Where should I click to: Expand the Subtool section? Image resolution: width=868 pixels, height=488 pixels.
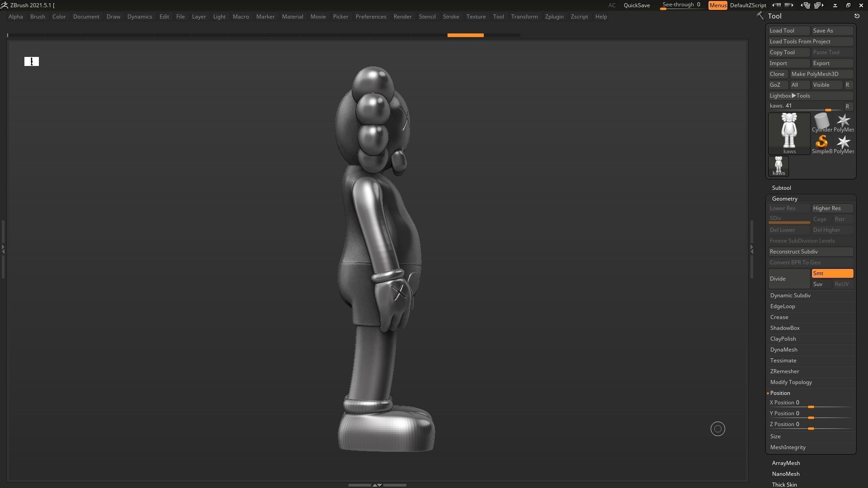pos(781,188)
